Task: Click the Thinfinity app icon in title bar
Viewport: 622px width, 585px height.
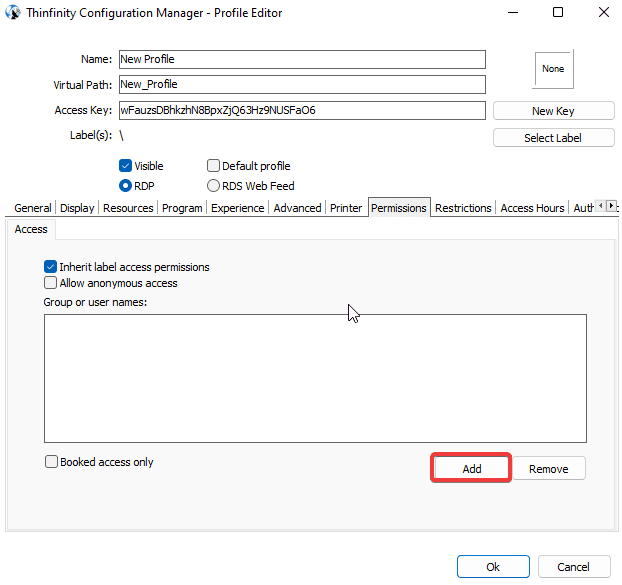Action: point(13,13)
